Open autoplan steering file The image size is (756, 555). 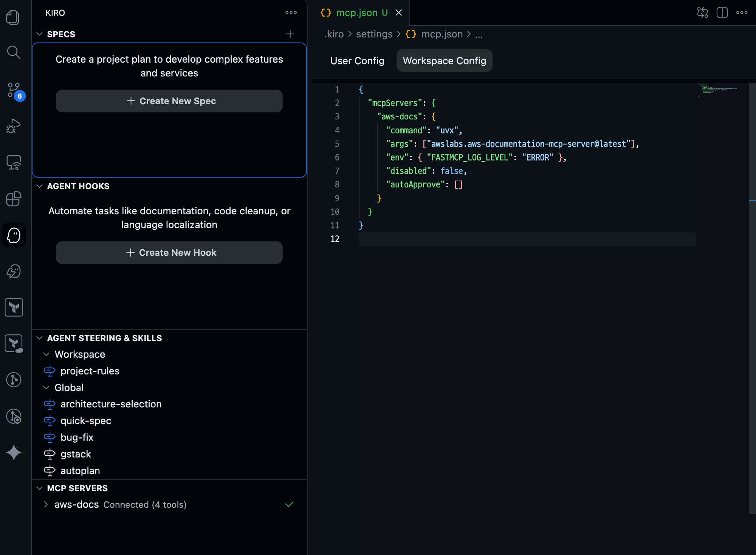pyautogui.click(x=80, y=470)
